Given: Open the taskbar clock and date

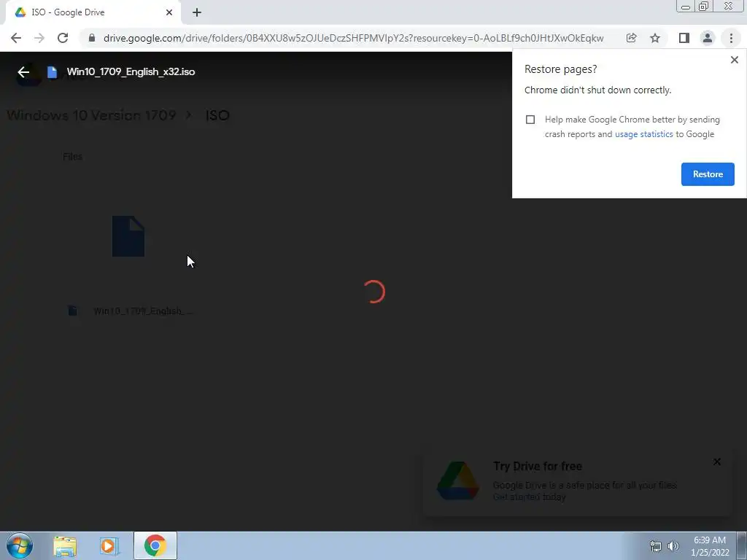Looking at the screenshot, I should pyautogui.click(x=710, y=546).
